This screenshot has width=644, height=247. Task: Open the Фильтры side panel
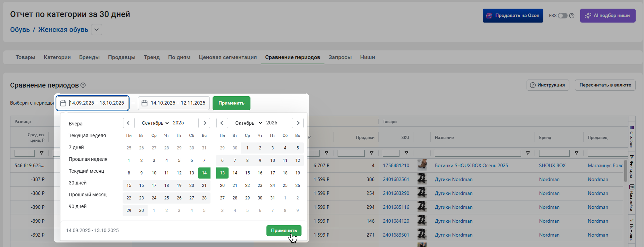pos(631,166)
